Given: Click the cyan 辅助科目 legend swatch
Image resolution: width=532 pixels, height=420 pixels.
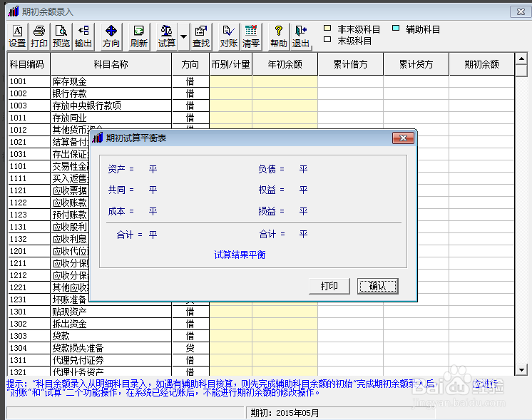Looking at the screenshot, I should pos(397,29).
